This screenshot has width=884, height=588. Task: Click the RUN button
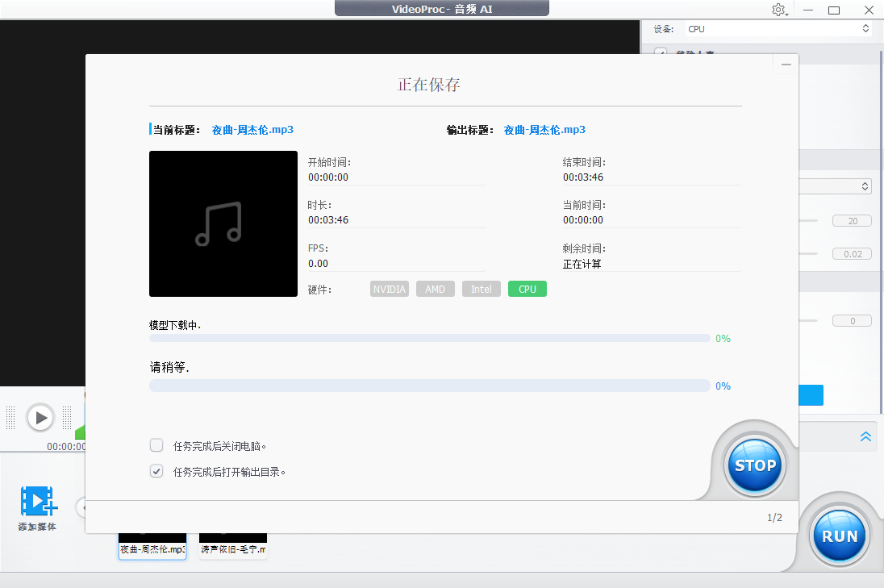840,535
